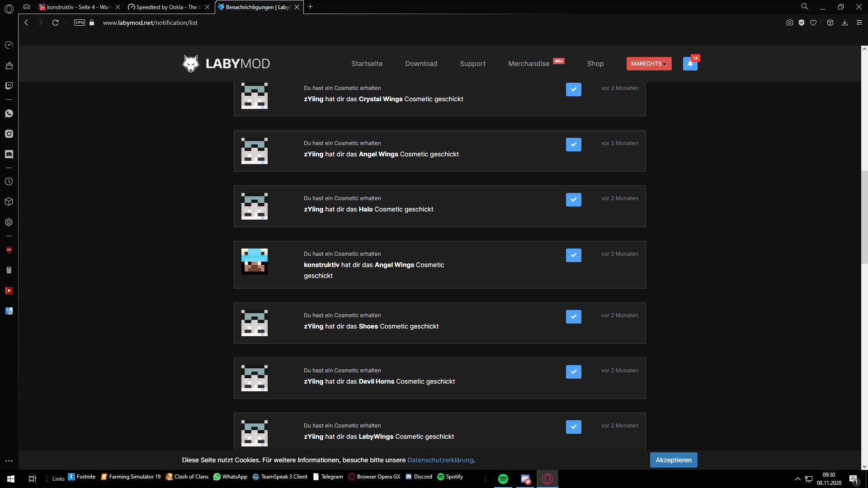Viewport: 868px width, 488px height.
Task: Open browser history clock icon in sidebar
Action: point(9,182)
